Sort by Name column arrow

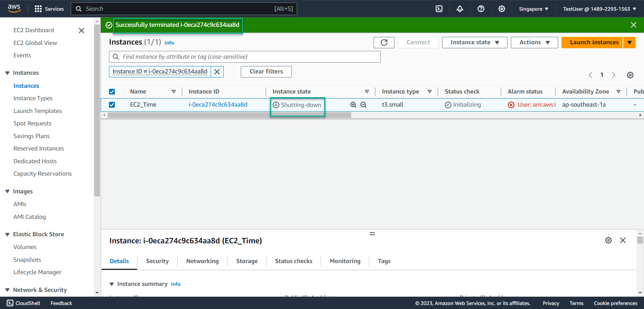point(174,91)
